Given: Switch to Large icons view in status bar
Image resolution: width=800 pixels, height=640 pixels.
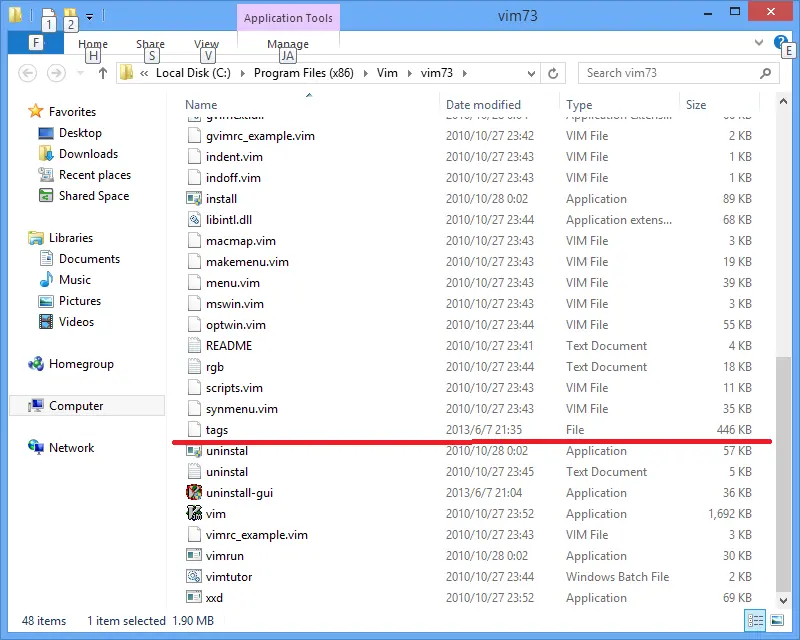Looking at the screenshot, I should point(777,621).
